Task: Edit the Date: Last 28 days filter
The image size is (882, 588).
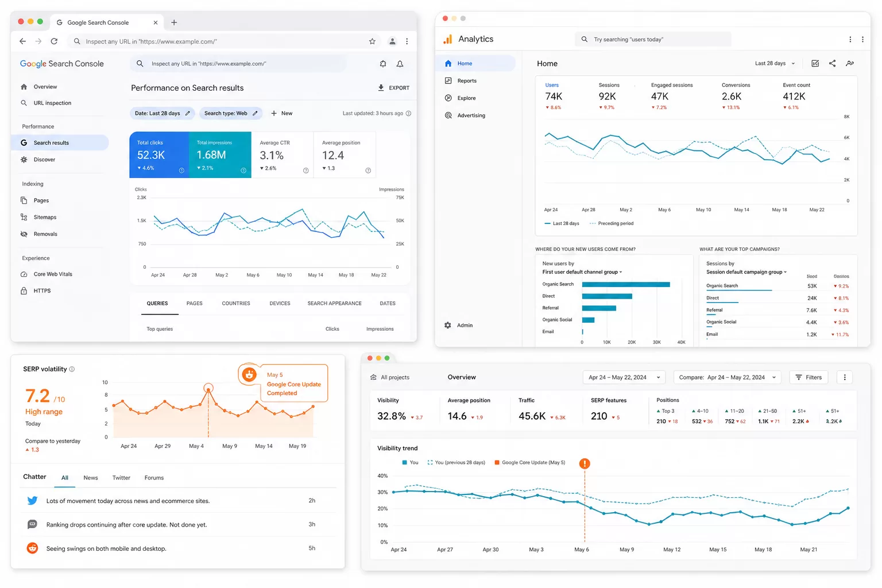Action: pyautogui.click(x=162, y=113)
